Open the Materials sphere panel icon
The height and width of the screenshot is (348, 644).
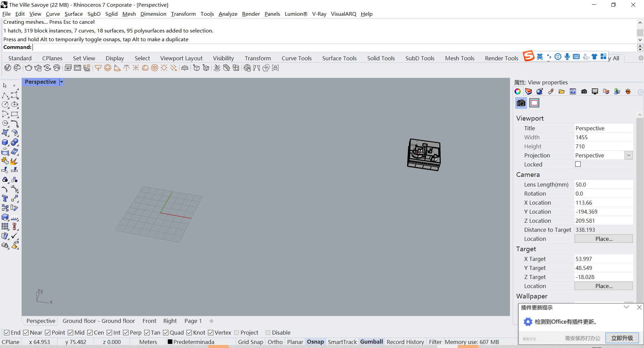540,91
